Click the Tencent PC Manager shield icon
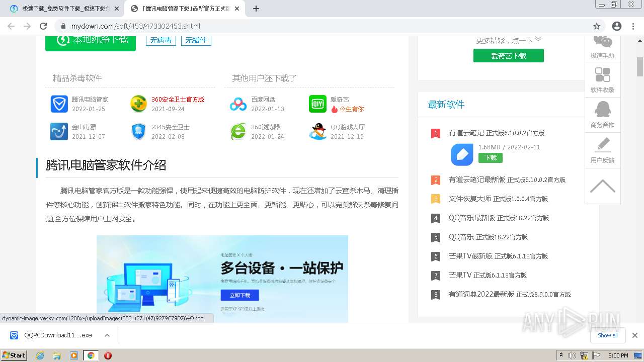The width and height of the screenshot is (644, 362). [59, 104]
